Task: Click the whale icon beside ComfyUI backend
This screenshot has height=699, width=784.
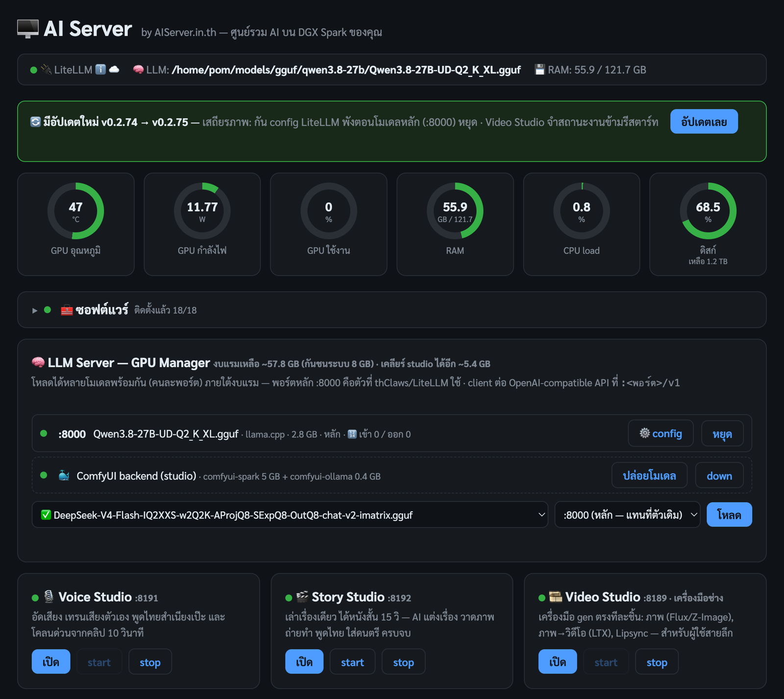Action: pyautogui.click(x=64, y=475)
